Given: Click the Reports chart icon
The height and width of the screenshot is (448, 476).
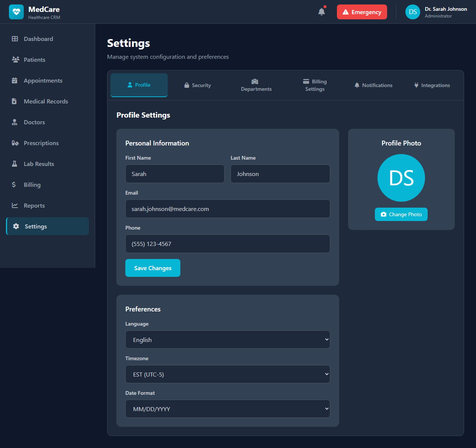Looking at the screenshot, I should [x=15, y=205].
